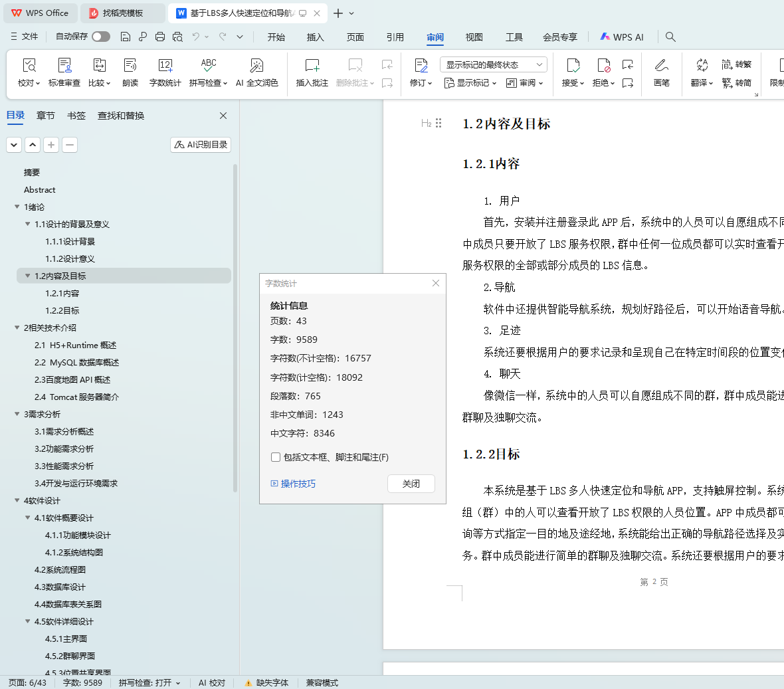
Task: Click the insert comment (插入批注) icon
Action: [x=312, y=66]
